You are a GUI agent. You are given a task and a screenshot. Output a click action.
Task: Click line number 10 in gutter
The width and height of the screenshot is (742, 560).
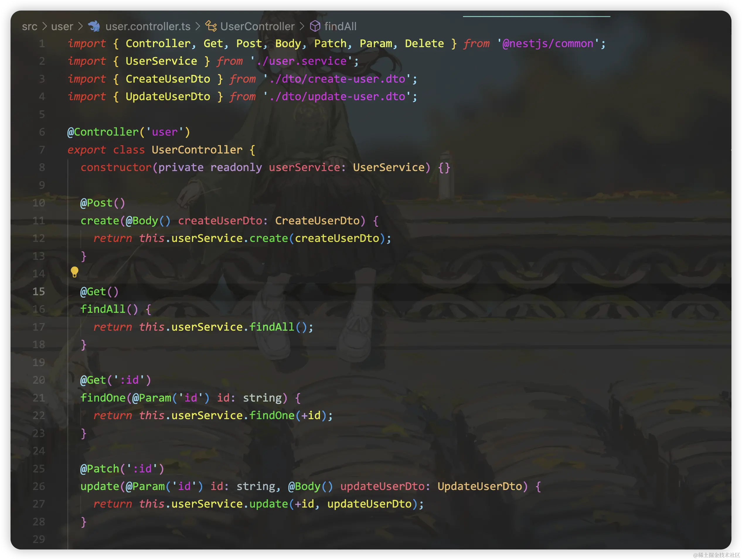(39, 203)
